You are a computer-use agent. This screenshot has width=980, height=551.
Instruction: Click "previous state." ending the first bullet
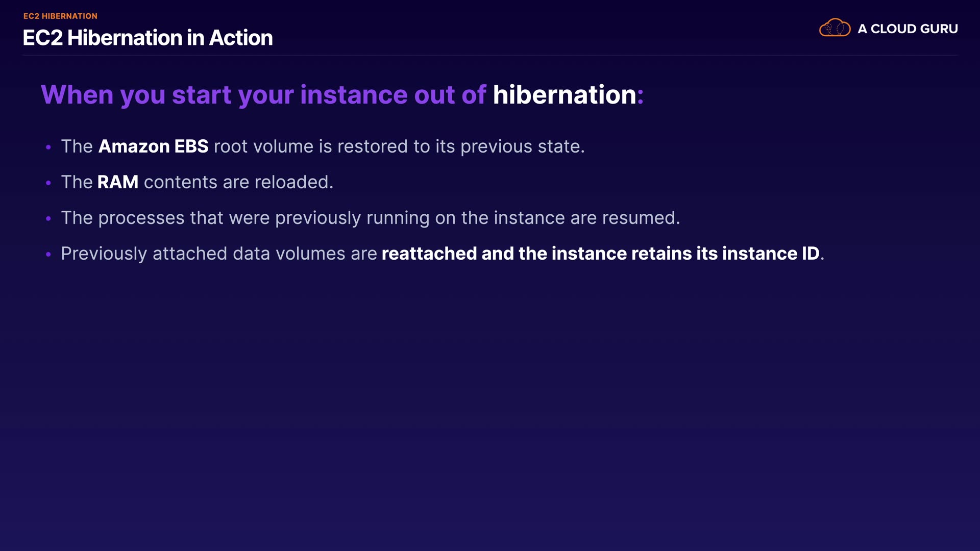(522, 146)
